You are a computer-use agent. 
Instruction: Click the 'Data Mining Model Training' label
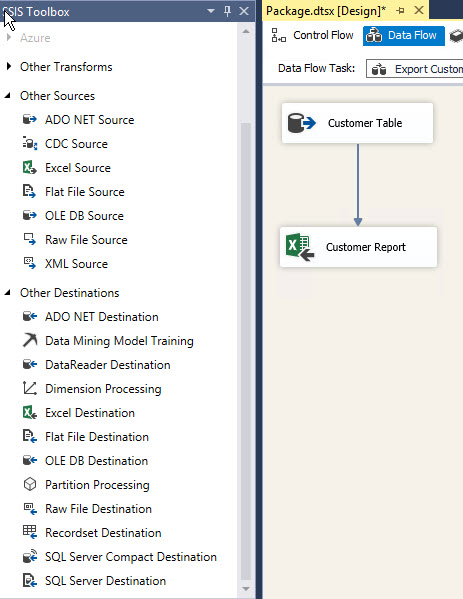pyautogui.click(x=119, y=341)
